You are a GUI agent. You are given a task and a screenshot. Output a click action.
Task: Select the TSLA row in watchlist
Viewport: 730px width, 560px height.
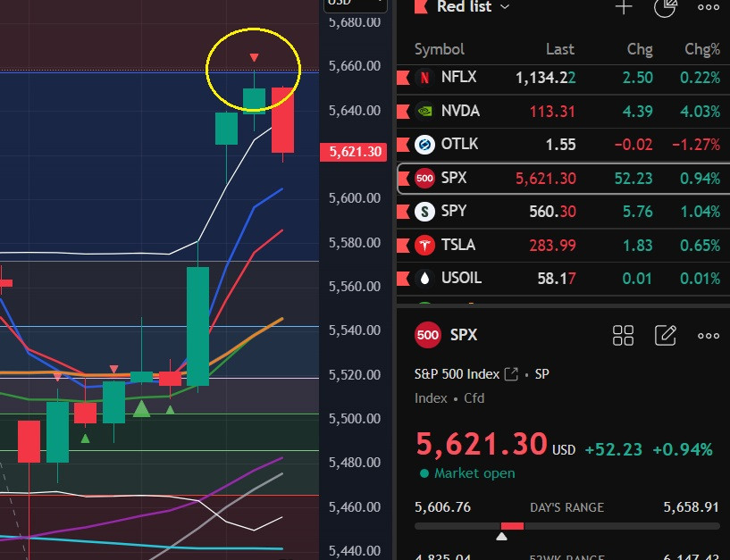coord(563,246)
